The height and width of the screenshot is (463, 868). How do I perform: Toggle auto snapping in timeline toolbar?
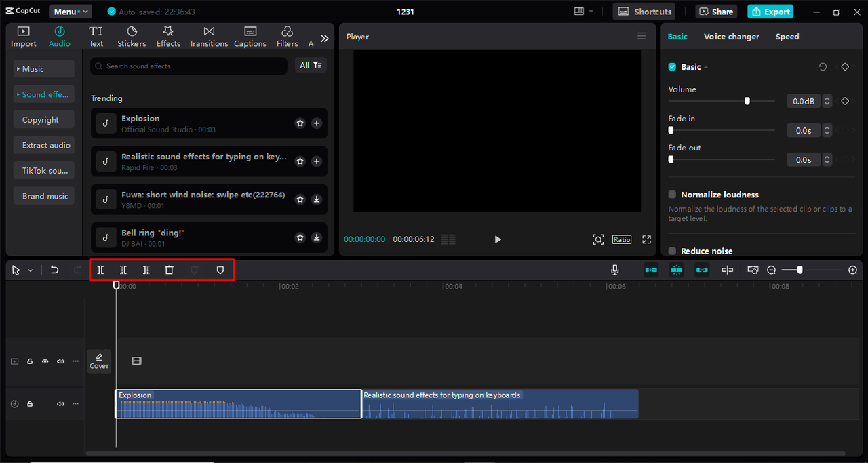(x=676, y=270)
